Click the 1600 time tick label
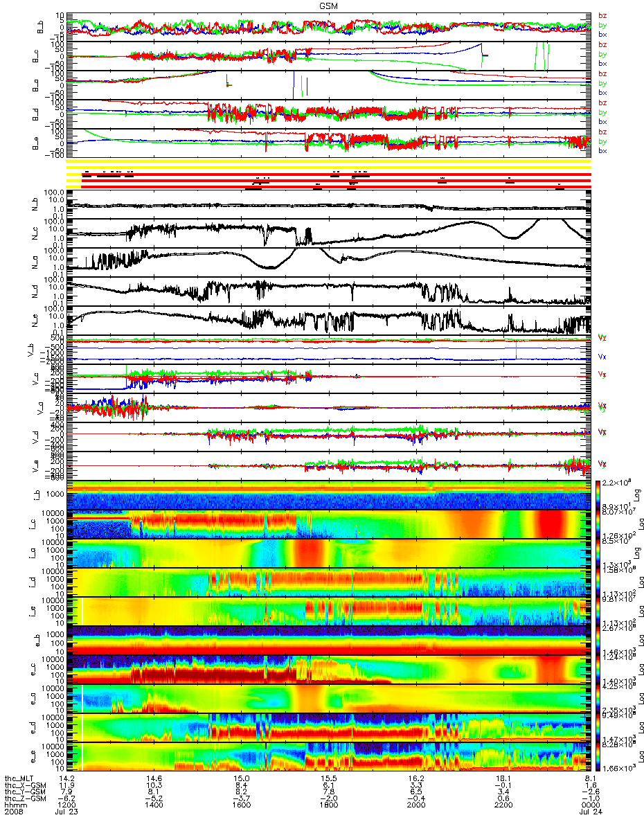This screenshot has height=831, width=644. tap(241, 805)
